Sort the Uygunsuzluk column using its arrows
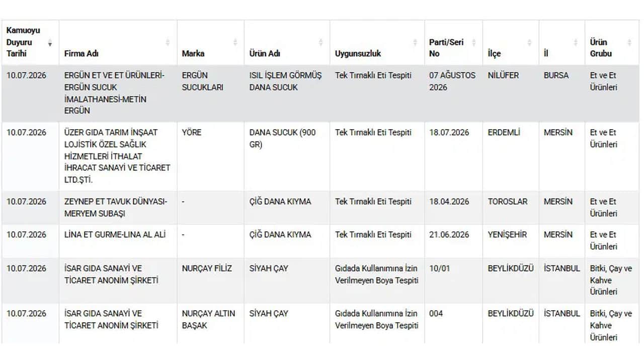 [x=415, y=43]
